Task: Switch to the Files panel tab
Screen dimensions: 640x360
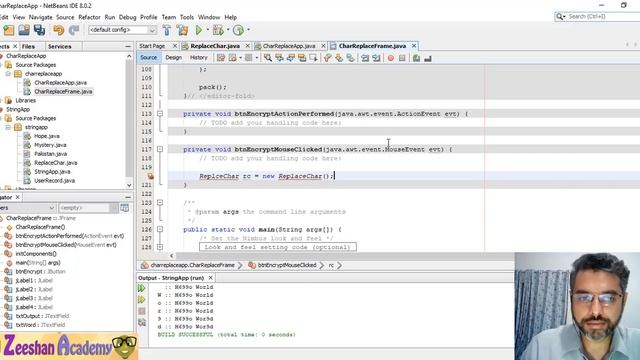Action: pyautogui.click(x=28, y=47)
